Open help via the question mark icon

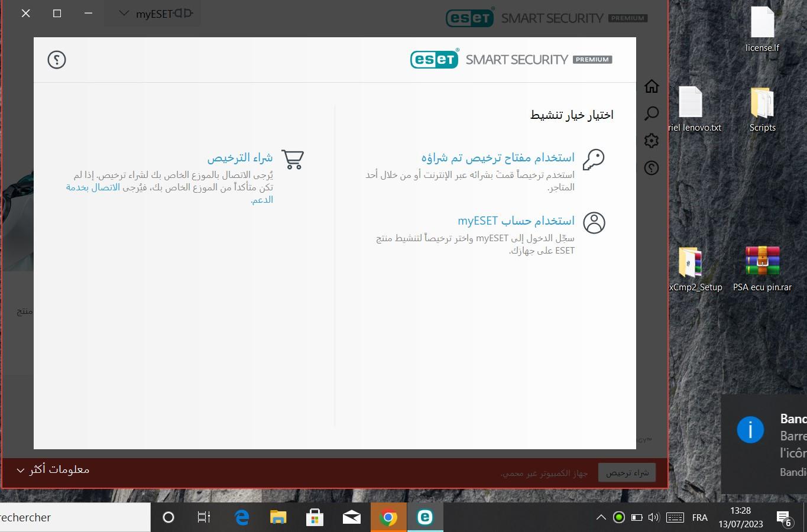pyautogui.click(x=57, y=60)
